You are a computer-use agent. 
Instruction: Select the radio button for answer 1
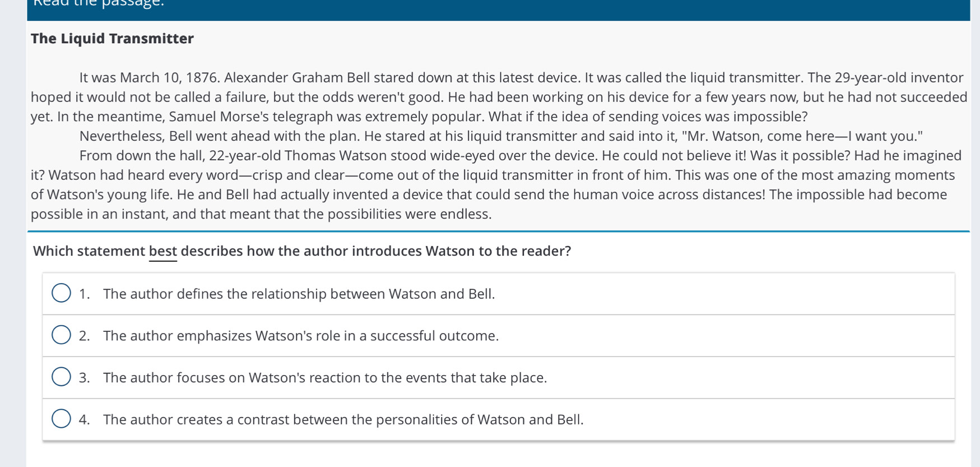point(61,293)
